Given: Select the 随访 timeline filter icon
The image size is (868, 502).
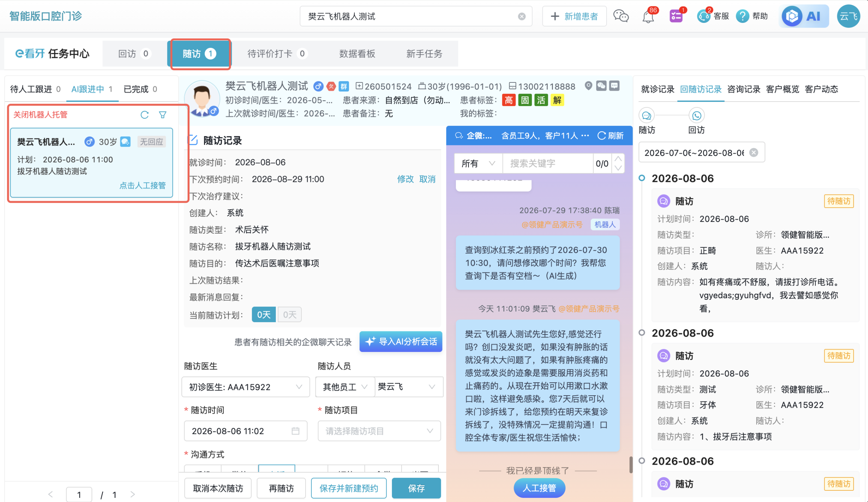Looking at the screenshot, I should pos(647,116).
